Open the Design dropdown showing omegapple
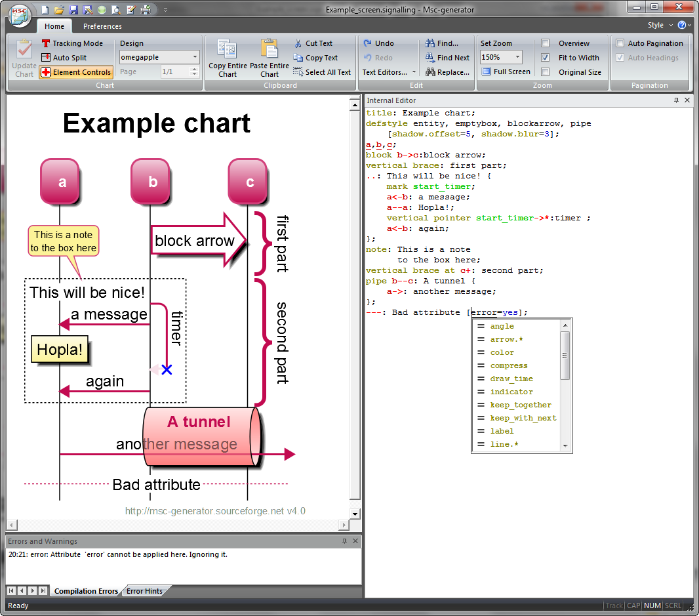699x616 pixels. tap(195, 57)
